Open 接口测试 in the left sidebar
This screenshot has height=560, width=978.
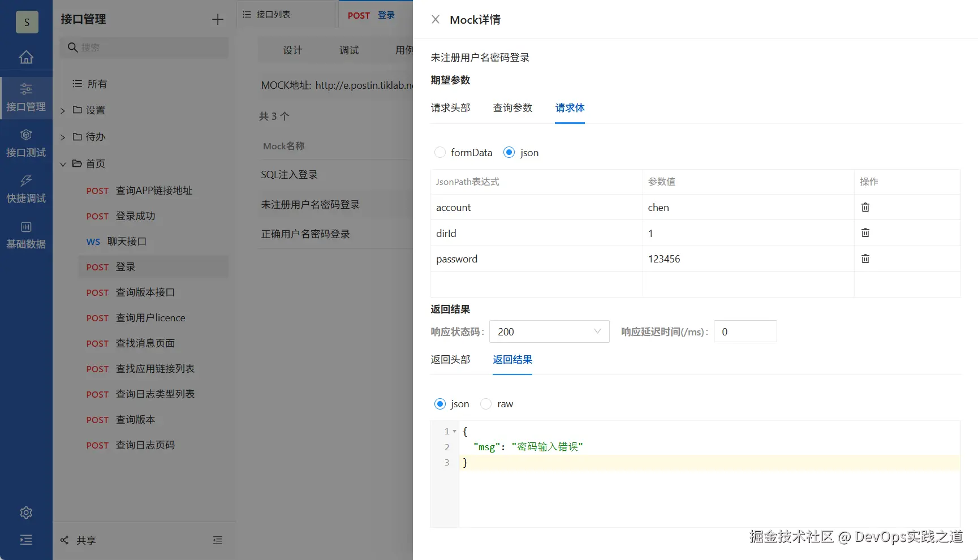click(26, 144)
